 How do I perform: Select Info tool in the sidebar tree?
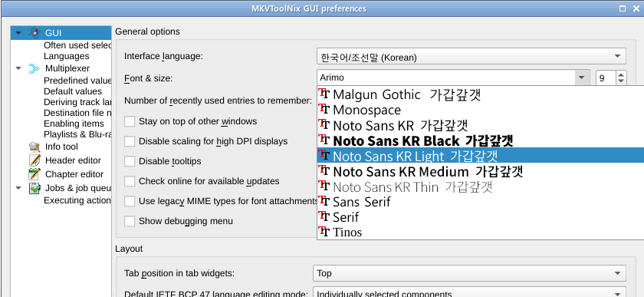point(61,147)
